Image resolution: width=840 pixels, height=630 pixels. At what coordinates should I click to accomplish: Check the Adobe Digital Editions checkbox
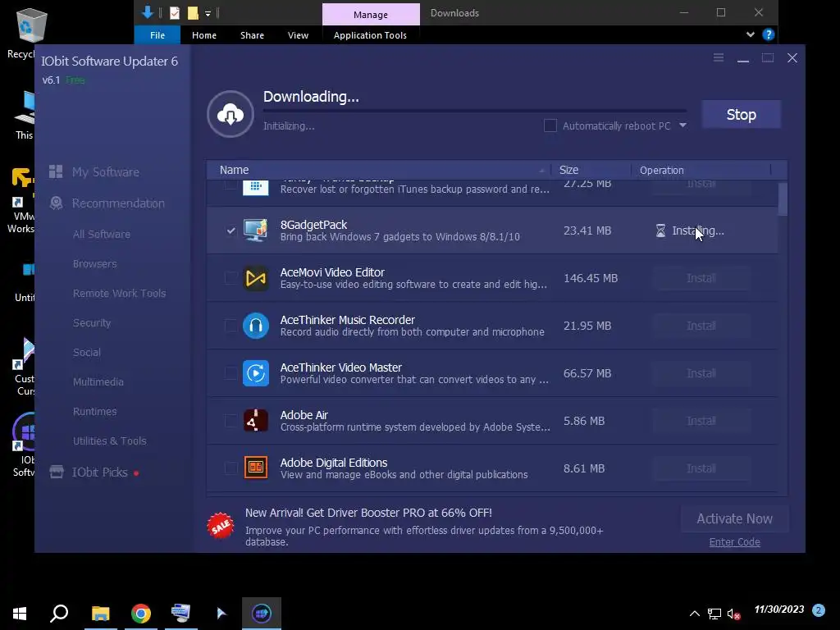click(x=231, y=468)
